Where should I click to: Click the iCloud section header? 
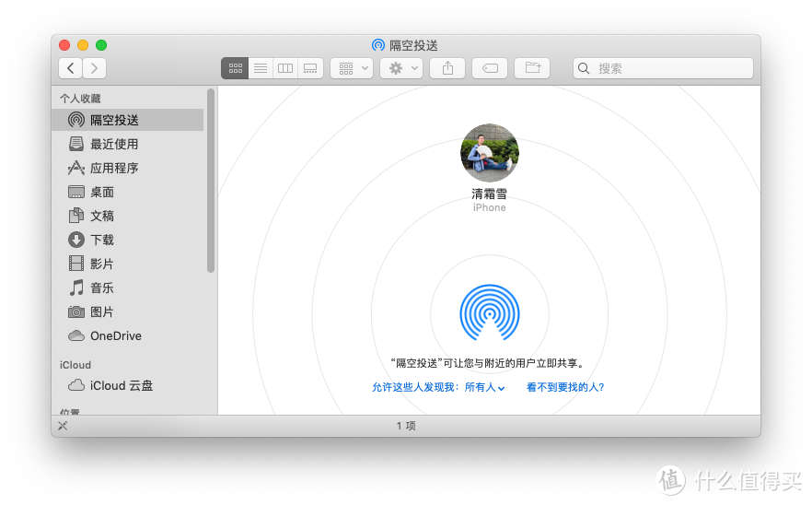[75, 365]
